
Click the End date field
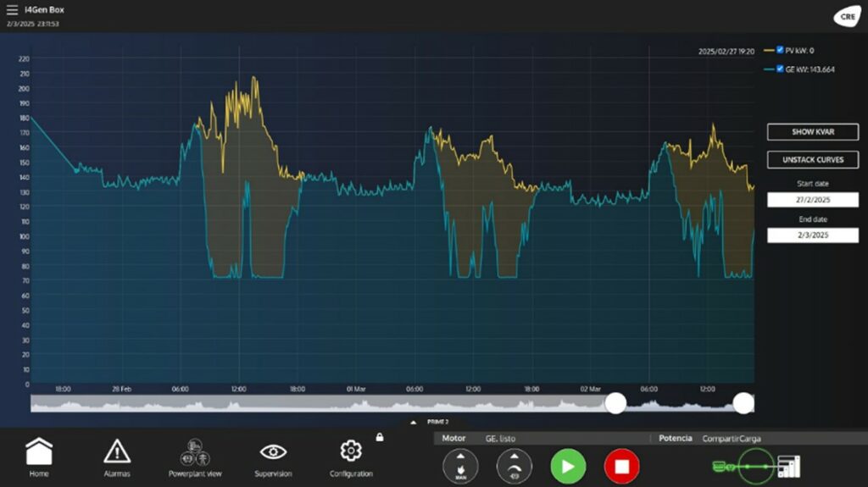click(x=813, y=235)
